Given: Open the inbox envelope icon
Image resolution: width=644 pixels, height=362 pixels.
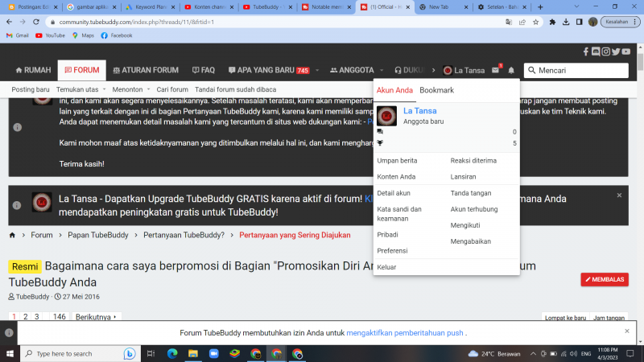Looking at the screenshot, I should pyautogui.click(x=496, y=71).
